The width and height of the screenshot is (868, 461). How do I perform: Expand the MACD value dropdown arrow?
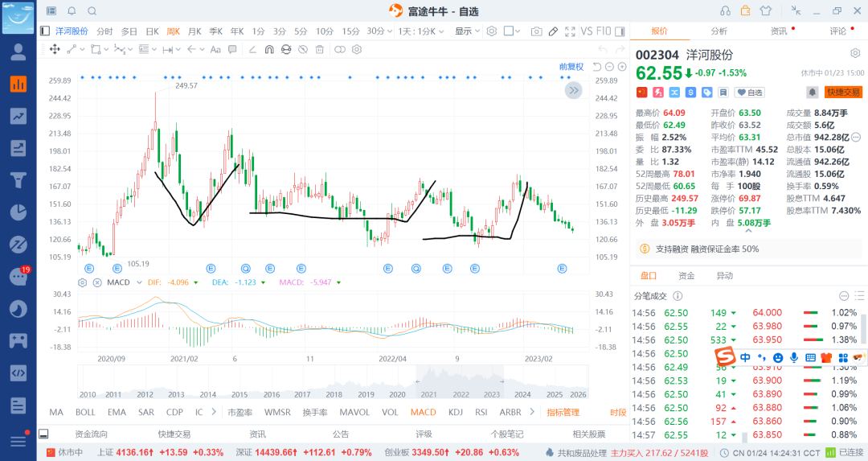338,282
